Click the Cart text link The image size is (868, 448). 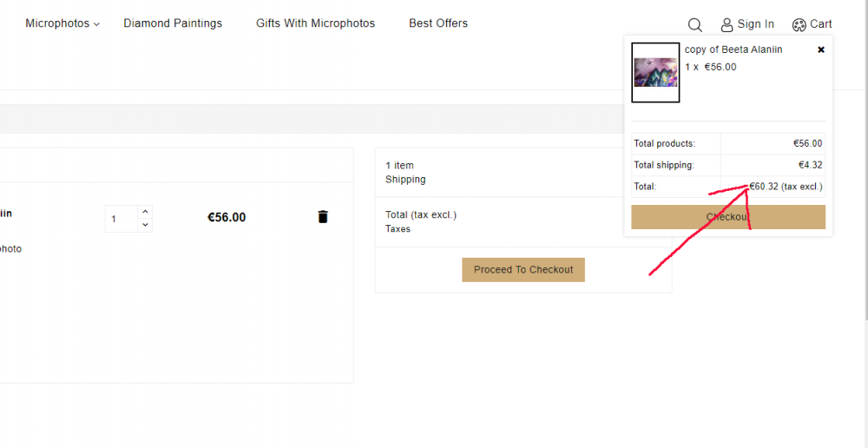pyautogui.click(x=821, y=24)
